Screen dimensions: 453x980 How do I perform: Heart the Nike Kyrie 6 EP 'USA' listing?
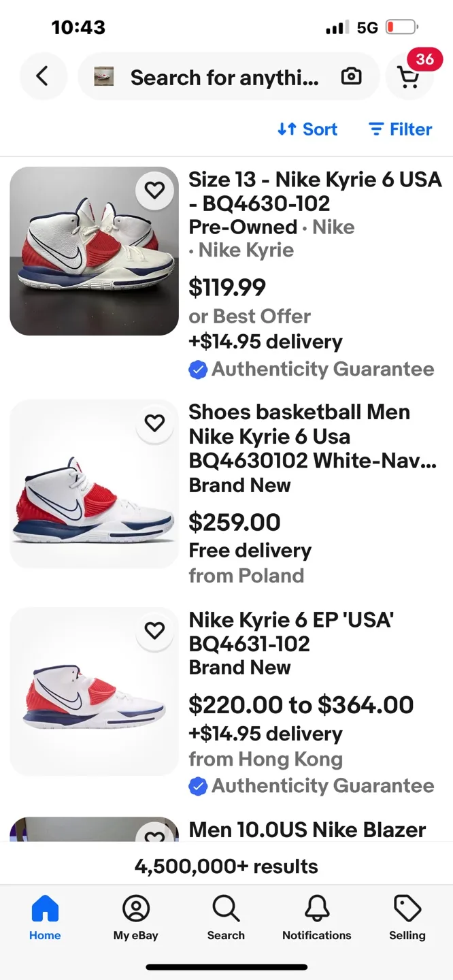[154, 631]
